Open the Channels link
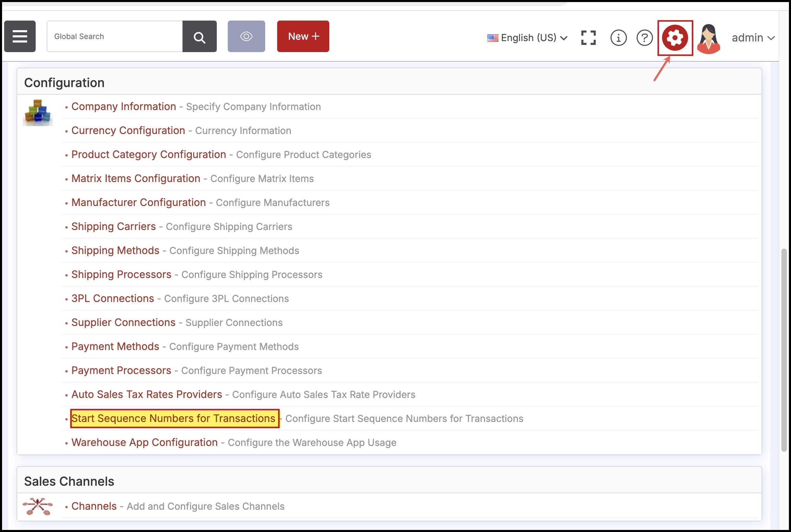The image size is (791, 532). click(94, 506)
